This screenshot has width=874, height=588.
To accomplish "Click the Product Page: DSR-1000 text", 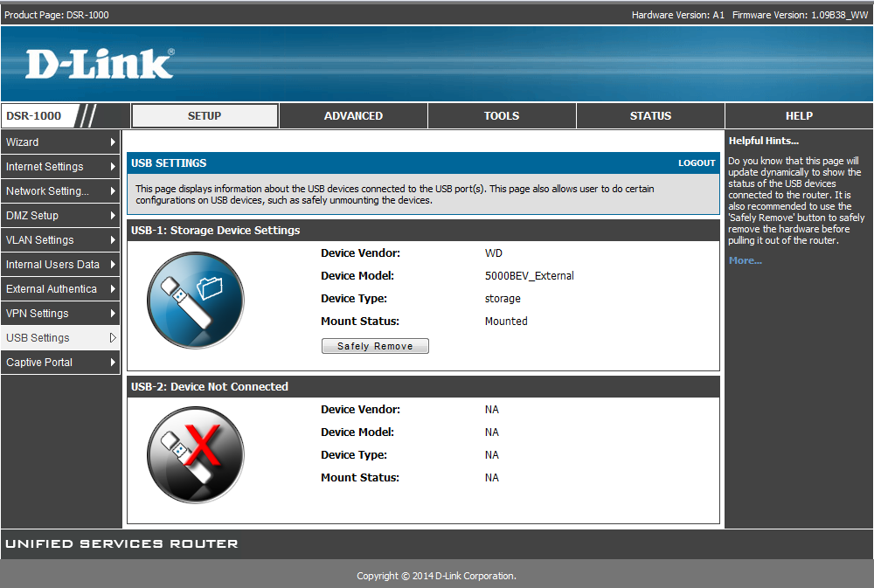I will point(56,15).
